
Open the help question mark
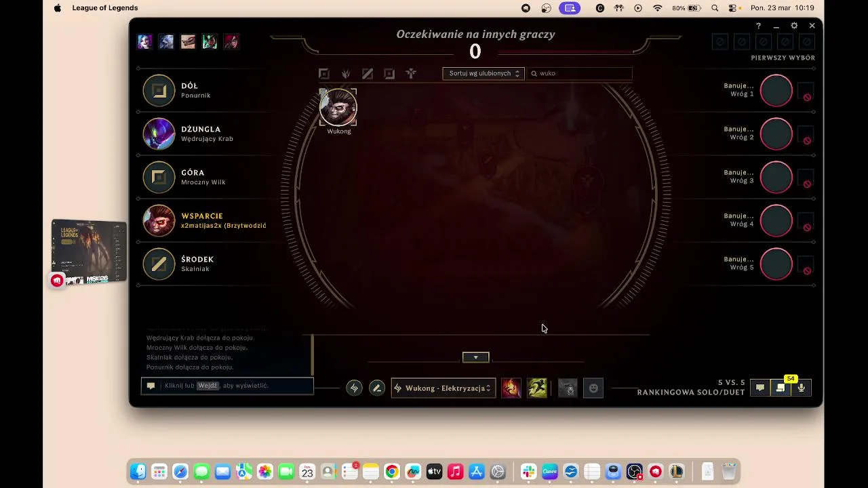[x=758, y=26]
